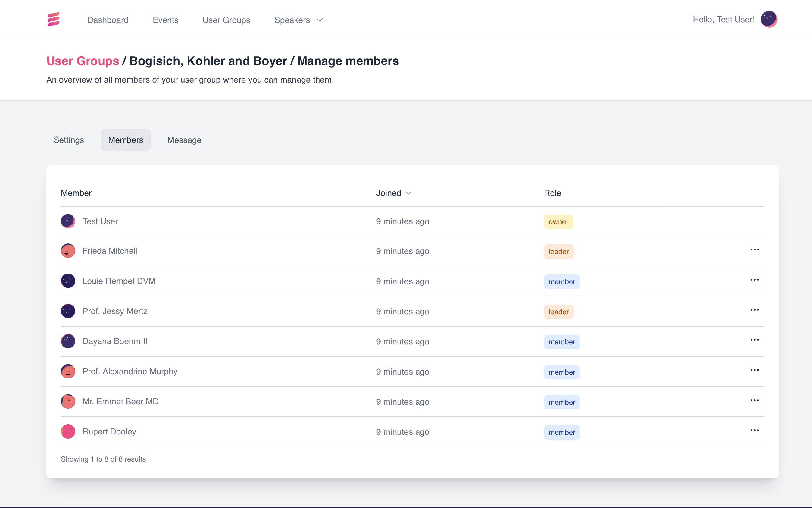Open actions menu for Prof. Jessy Mertz

pos(754,310)
